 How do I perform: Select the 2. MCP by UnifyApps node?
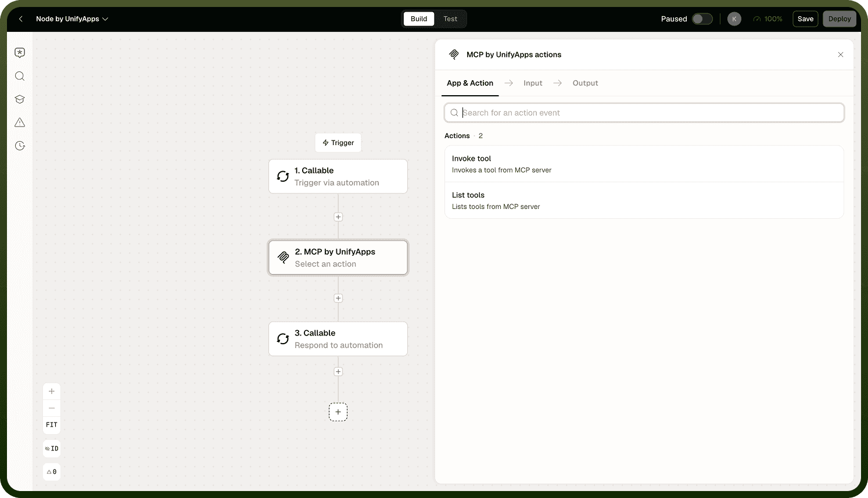click(338, 257)
